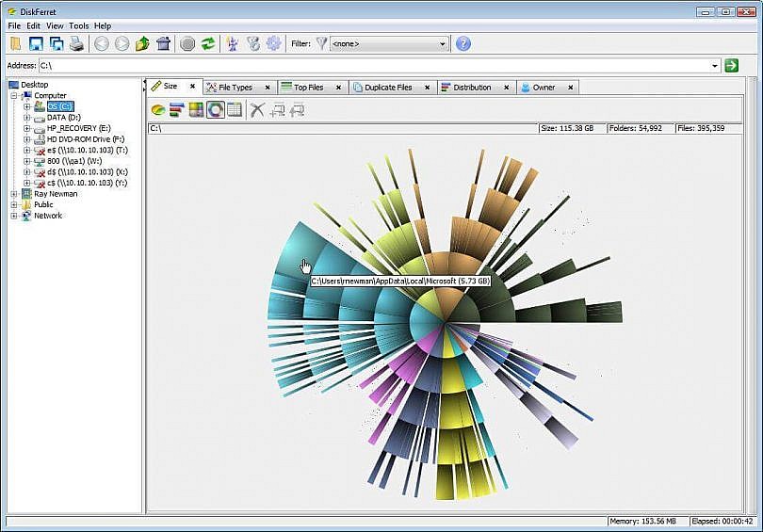Image resolution: width=763 pixels, height=532 pixels.
Task: Close the File Types tab
Action: coord(268,88)
